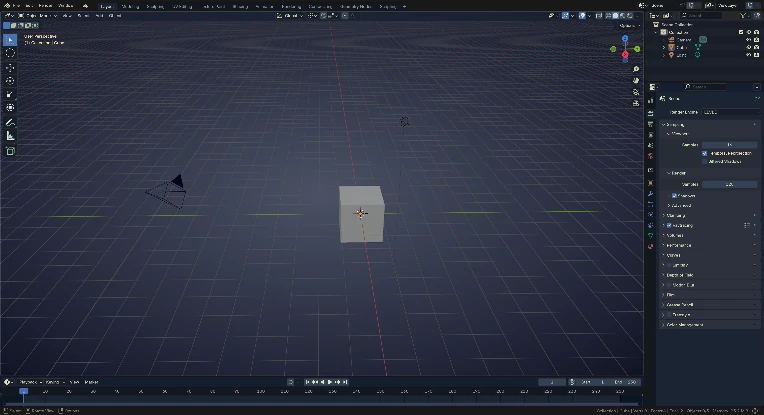The width and height of the screenshot is (764, 415).
Task: Toggle the Shadows checkbox under Render
Action: point(674,196)
